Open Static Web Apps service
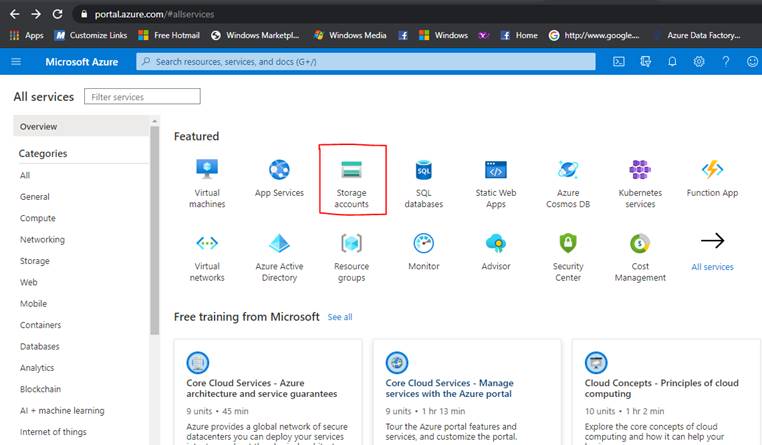 (496, 184)
